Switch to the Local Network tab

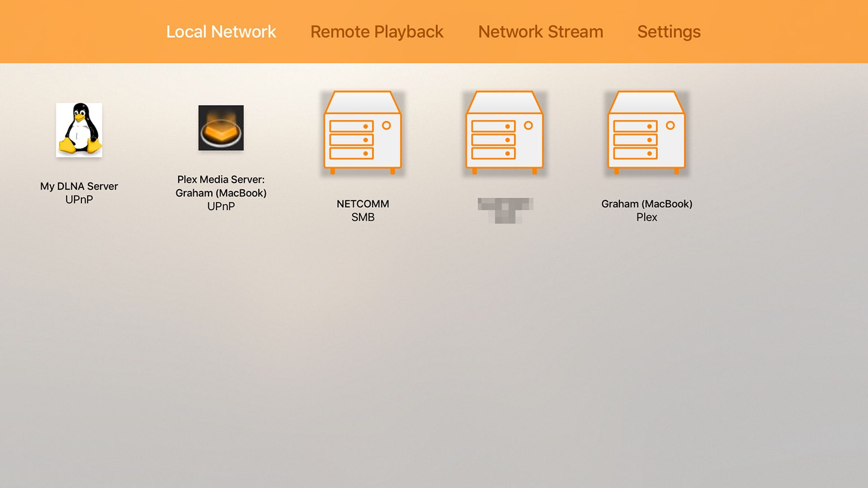[221, 32]
